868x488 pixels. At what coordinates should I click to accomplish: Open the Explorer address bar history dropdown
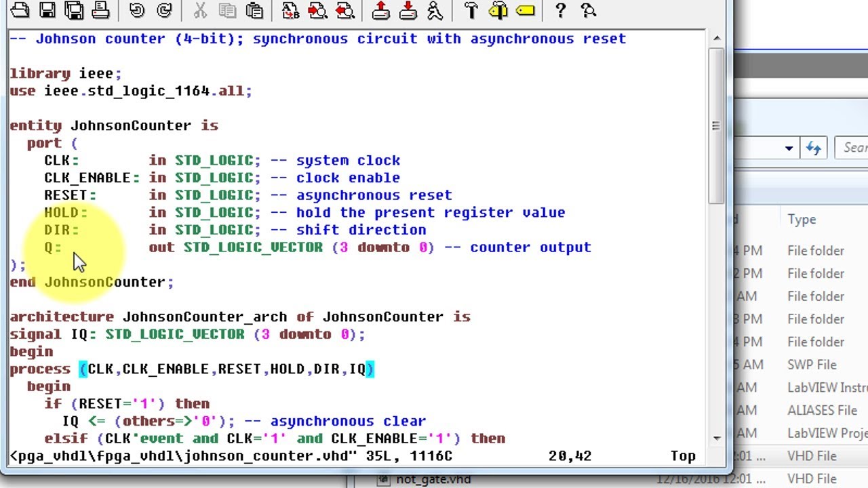point(789,148)
